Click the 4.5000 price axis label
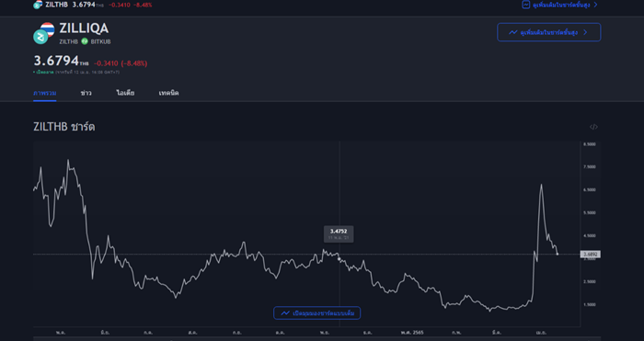Viewport: 644px width, 341px height. [x=589, y=236]
